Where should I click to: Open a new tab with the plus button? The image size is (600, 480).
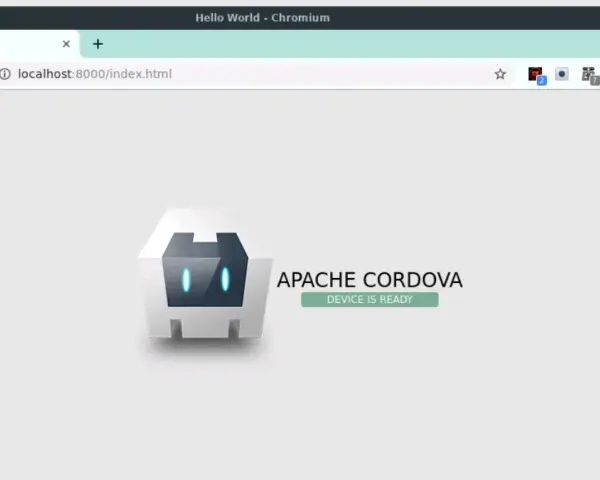click(98, 44)
